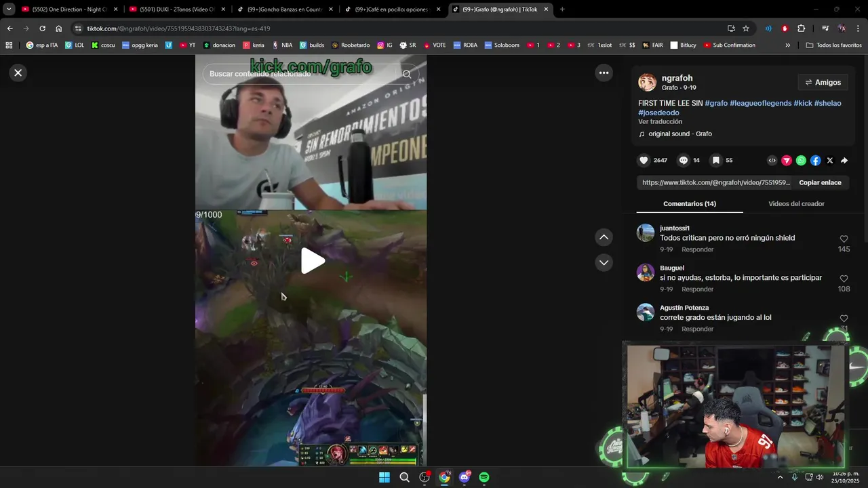Open the bookmark apps grid icon

[x=9, y=45]
